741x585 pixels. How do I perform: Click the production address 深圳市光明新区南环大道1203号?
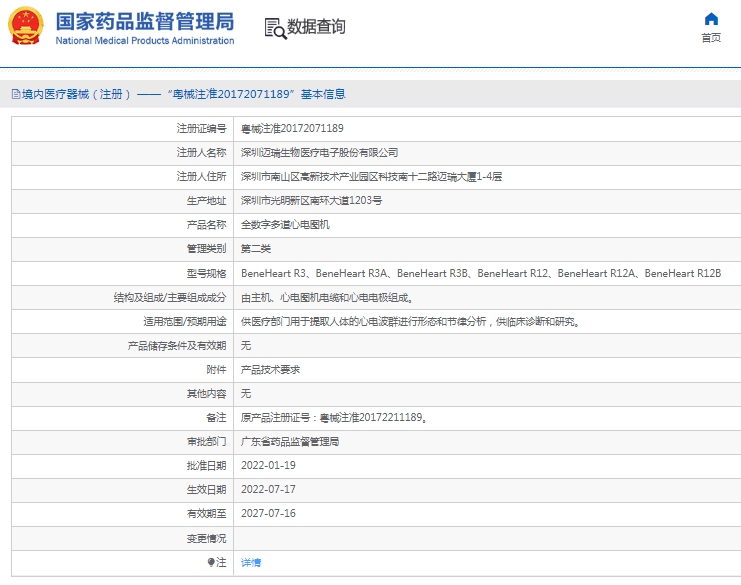coord(311,201)
